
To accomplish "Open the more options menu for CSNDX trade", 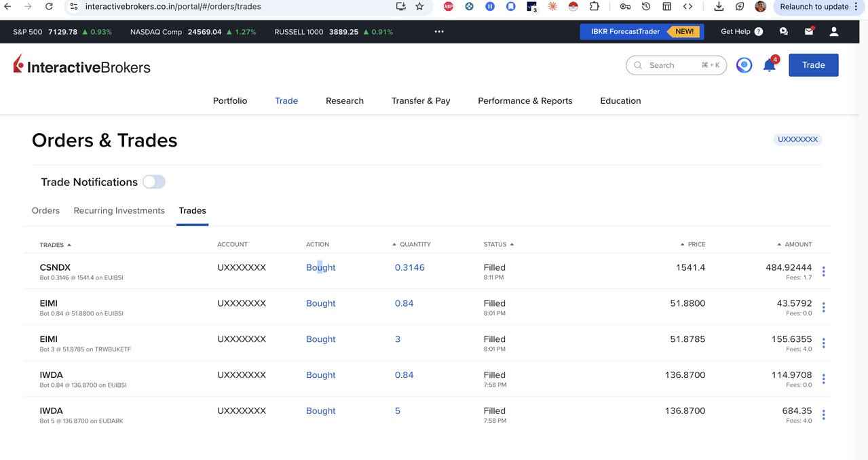I will tap(823, 271).
